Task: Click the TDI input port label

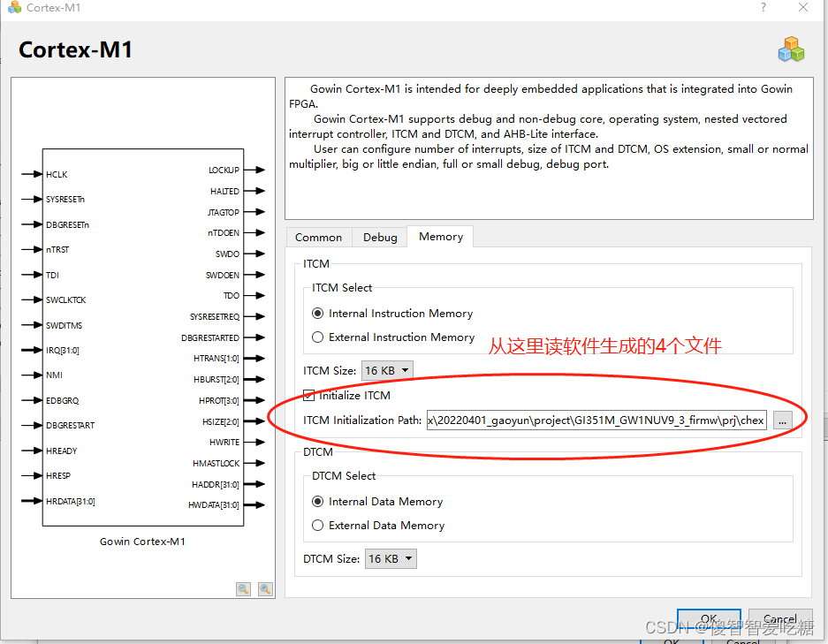Action: coord(52,275)
